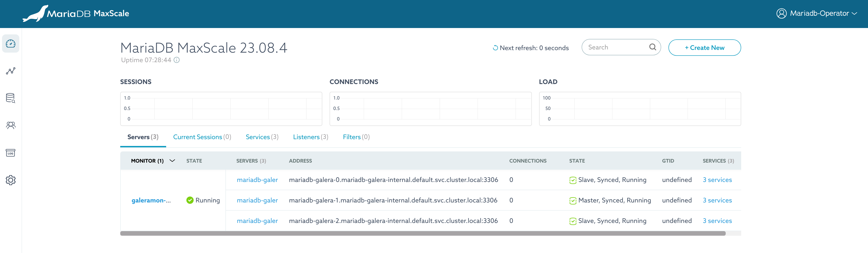Click 'Slave, Synced, Running' for galera-2

[612, 221]
